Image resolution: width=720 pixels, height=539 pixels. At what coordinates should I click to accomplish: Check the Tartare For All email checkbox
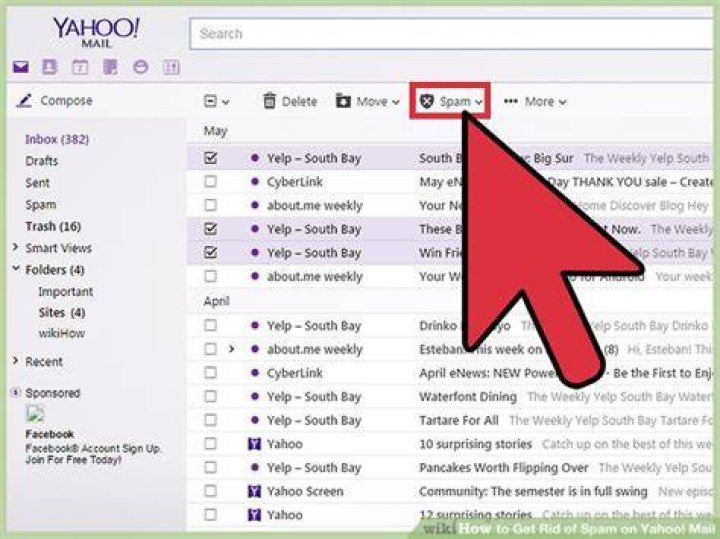(210, 420)
